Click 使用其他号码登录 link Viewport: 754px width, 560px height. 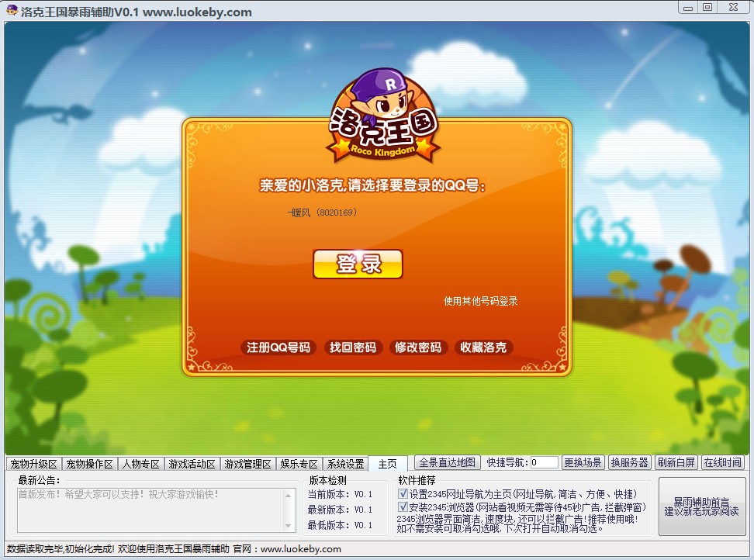pyautogui.click(x=480, y=301)
